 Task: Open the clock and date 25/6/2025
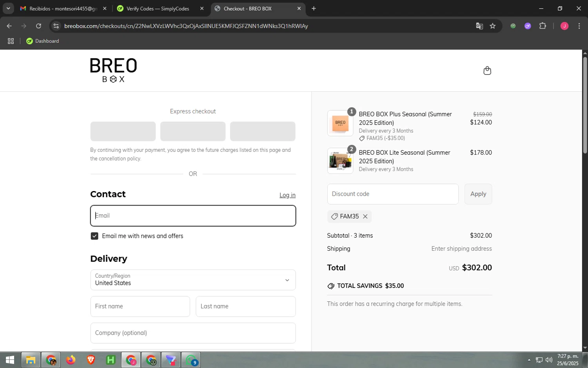(568, 360)
